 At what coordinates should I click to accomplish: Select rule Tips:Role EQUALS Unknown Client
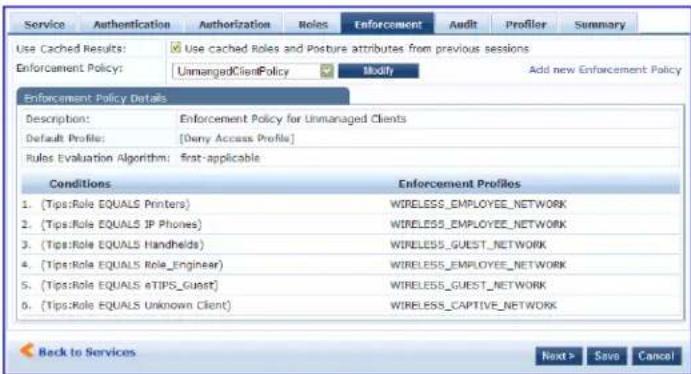[x=136, y=305]
